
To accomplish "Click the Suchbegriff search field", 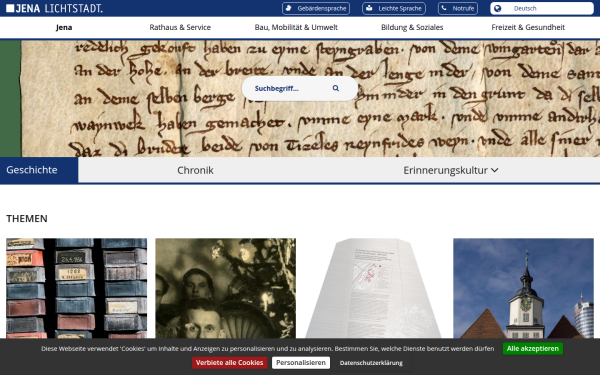I will (x=291, y=88).
